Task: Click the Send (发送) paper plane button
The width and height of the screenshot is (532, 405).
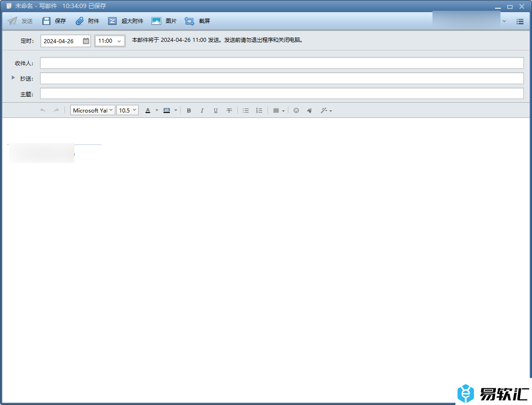Action: click(20, 21)
